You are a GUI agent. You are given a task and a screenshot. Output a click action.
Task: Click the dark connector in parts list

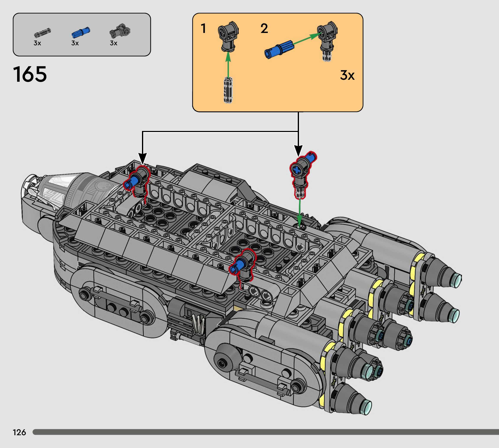[x=120, y=31]
